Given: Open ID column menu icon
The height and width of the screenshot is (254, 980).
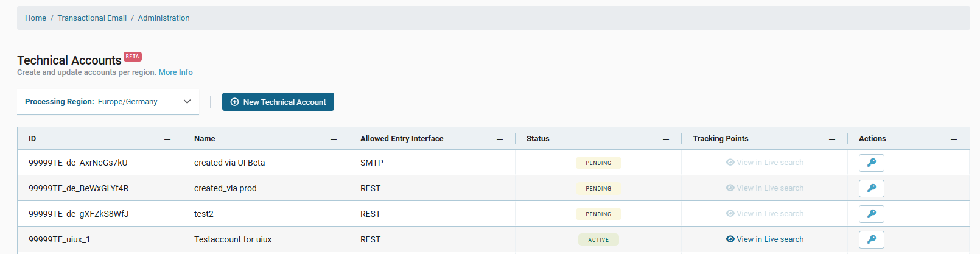Looking at the screenshot, I should coord(167,138).
